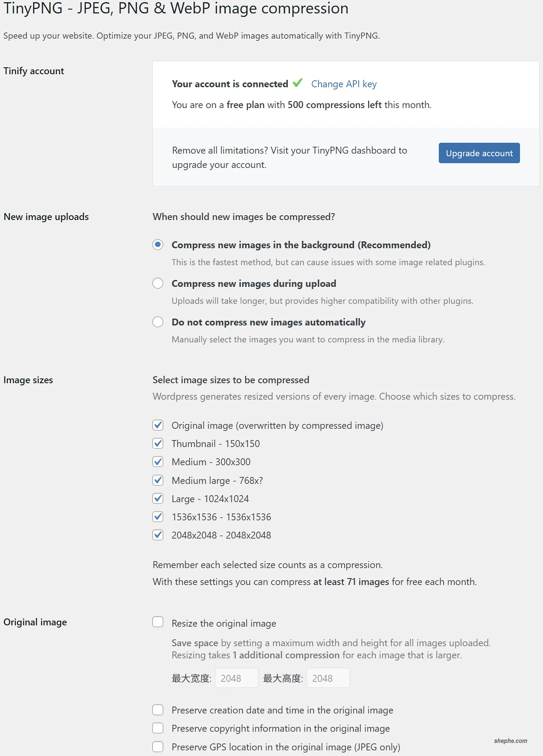Click the radio button beside background compression

[158, 245]
